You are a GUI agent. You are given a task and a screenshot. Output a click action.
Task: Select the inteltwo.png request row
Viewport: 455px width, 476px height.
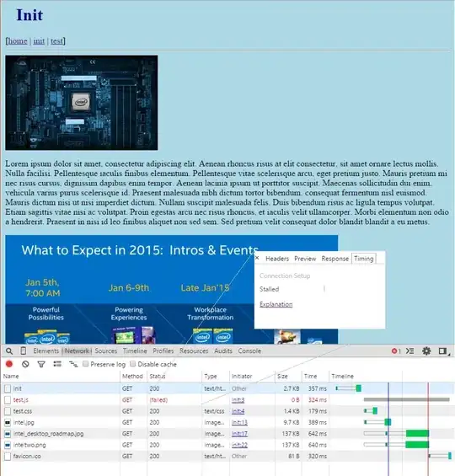point(227,445)
